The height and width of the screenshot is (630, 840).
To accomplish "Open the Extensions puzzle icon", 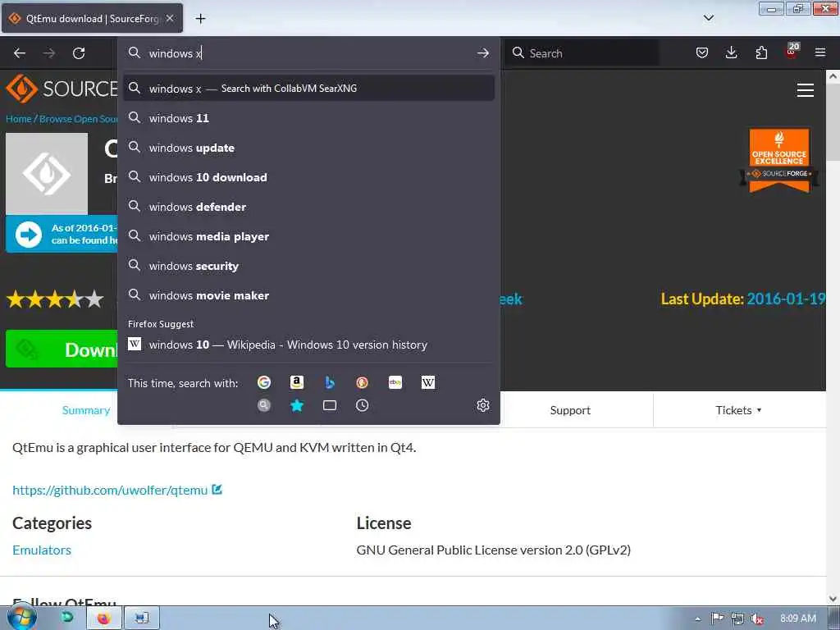I will tap(761, 52).
